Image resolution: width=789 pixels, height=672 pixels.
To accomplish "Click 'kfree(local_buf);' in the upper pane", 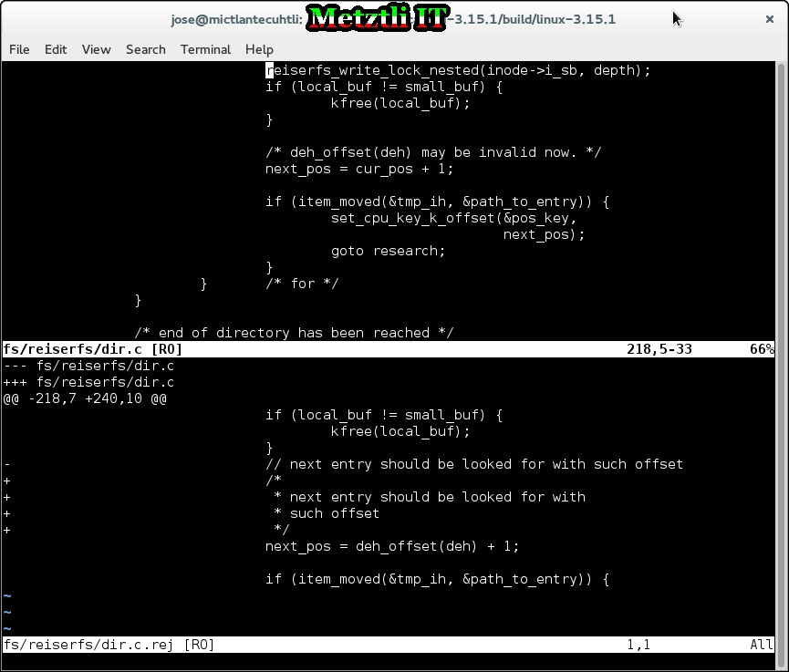I will pos(400,103).
